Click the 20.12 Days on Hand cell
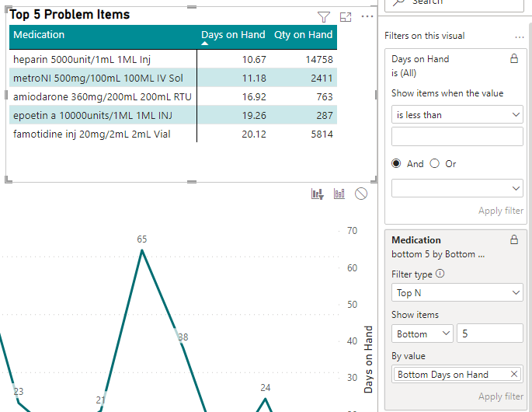The width and height of the screenshot is (532, 412). coord(254,134)
